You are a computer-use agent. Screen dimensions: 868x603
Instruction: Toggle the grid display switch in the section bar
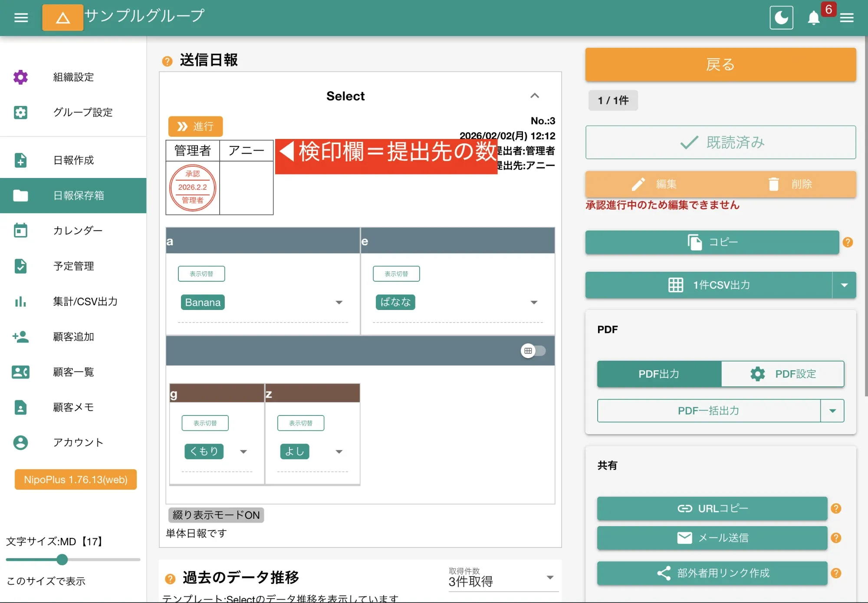coord(533,350)
